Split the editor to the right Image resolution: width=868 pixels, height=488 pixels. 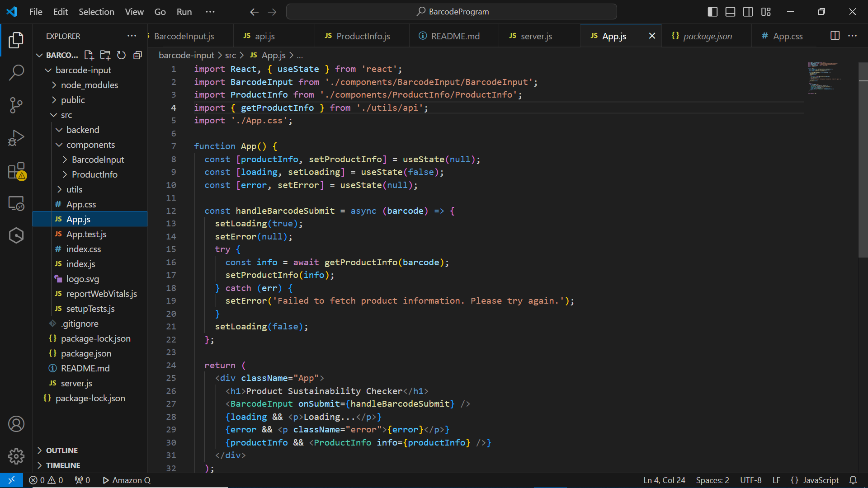point(835,36)
